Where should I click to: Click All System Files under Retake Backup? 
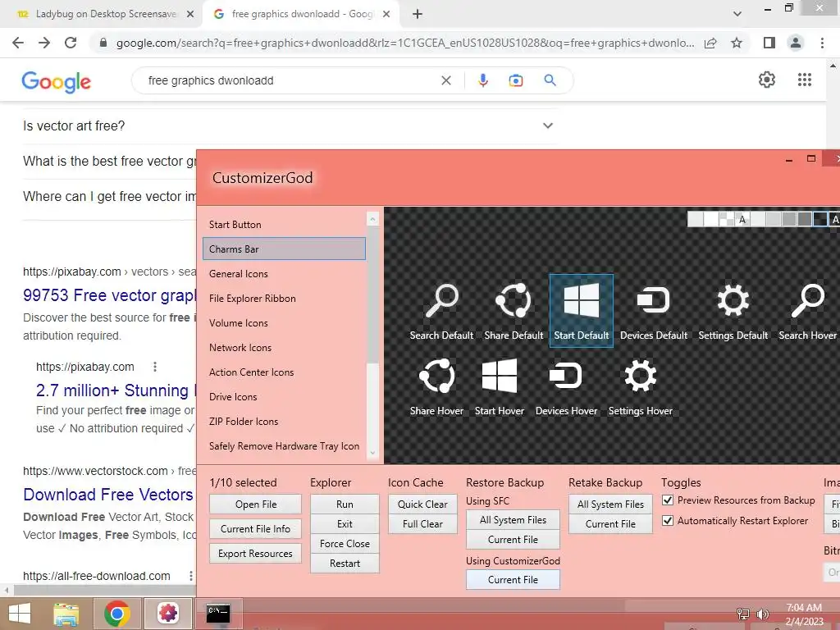point(610,504)
